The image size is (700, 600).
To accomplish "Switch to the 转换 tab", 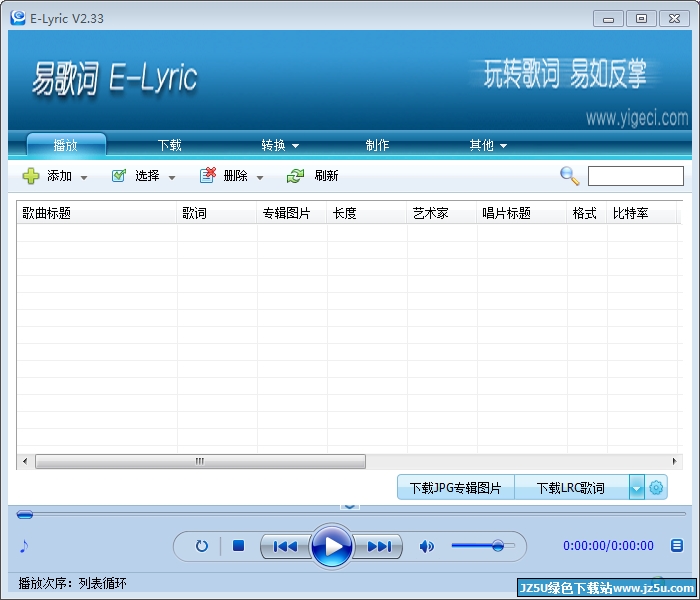I will pyautogui.click(x=274, y=145).
